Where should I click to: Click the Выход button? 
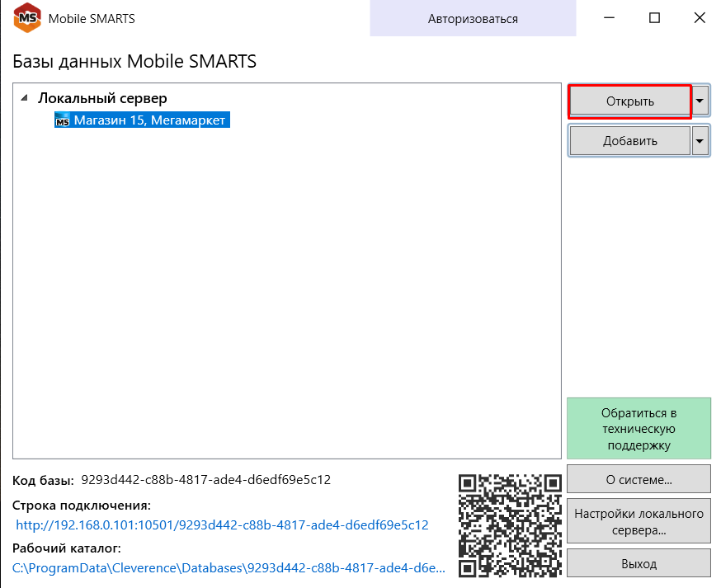pyautogui.click(x=639, y=564)
